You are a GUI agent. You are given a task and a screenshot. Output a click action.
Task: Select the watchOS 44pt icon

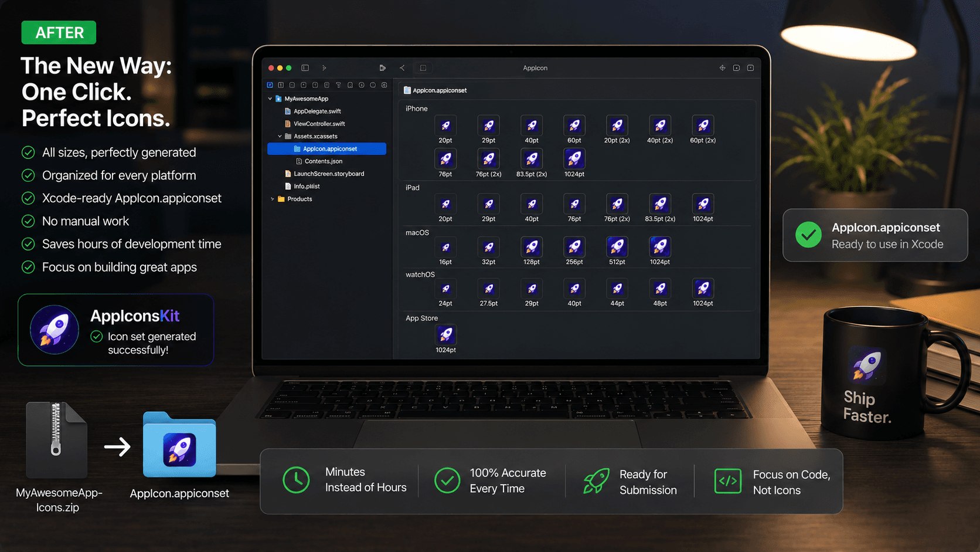click(x=617, y=289)
